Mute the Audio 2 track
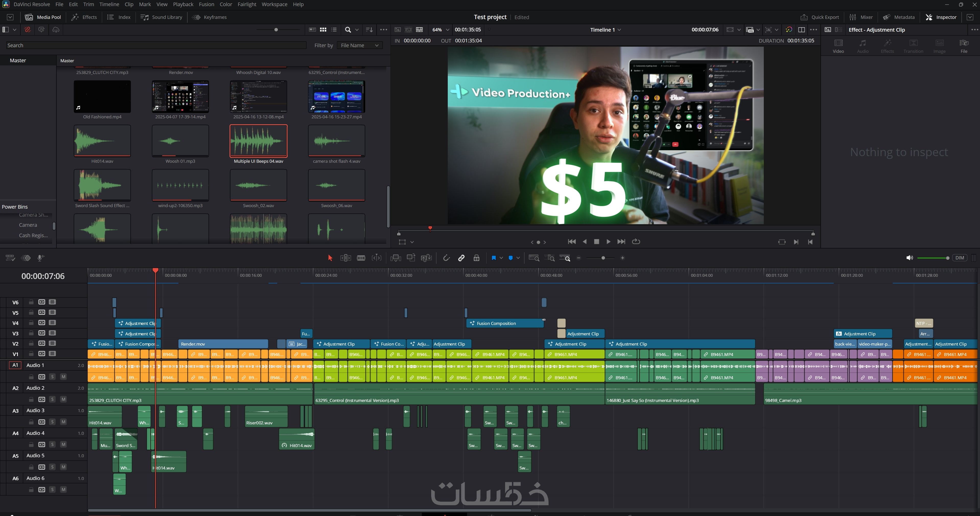980x516 pixels. click(64, 399)
